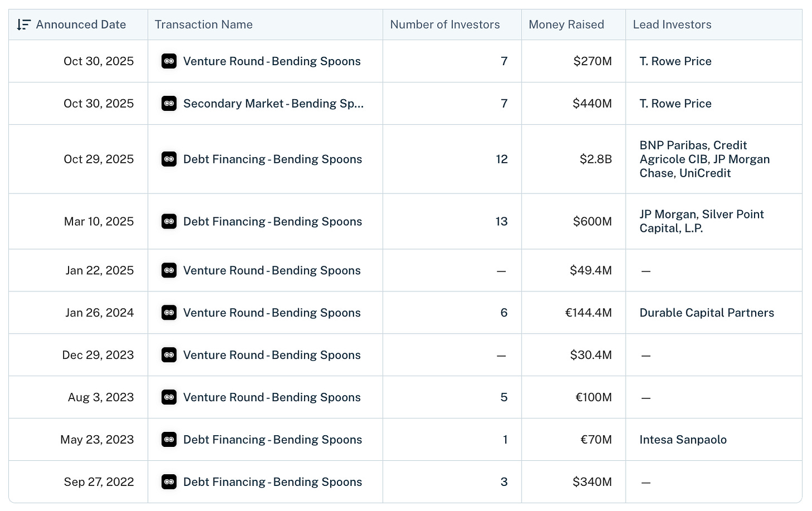Viewport: 812px width, 511px height.
Task: Click Bending Spoons logo in Oct 30 Venture Round row
Action: point(169,61)
